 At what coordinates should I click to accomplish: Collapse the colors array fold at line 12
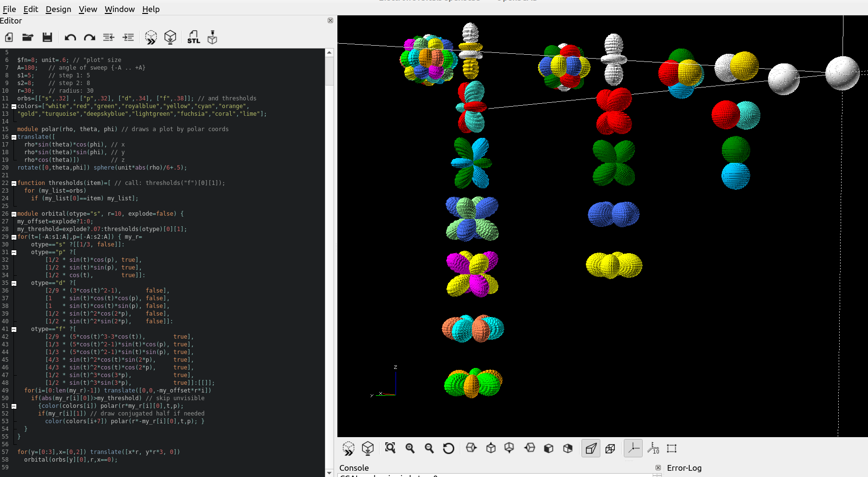point(14,107)
